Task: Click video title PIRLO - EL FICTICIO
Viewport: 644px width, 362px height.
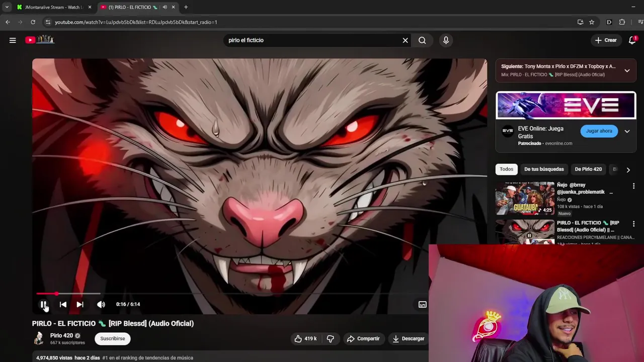Action: click(x=113, y=323)
